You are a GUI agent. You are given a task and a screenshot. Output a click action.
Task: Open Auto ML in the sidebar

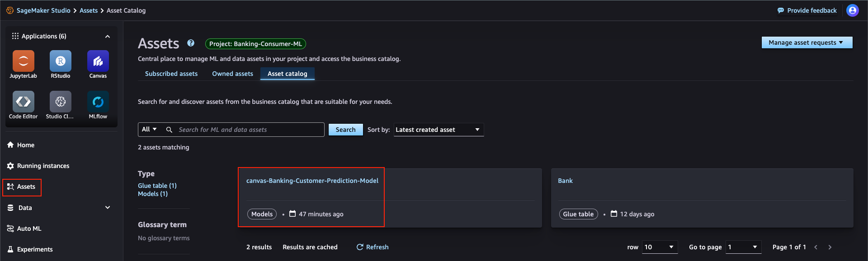(x=24, y=228)
